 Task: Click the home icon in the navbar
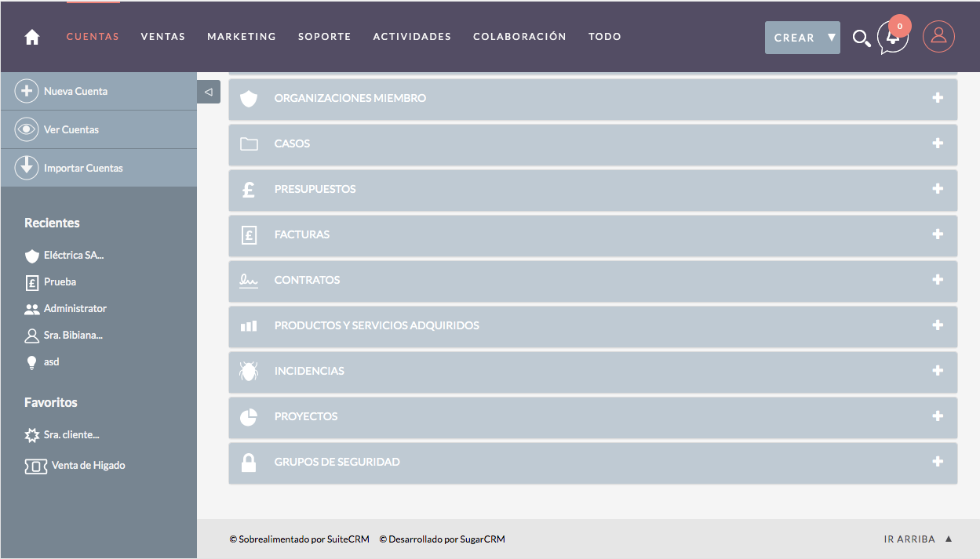click(x=32, y=37)
